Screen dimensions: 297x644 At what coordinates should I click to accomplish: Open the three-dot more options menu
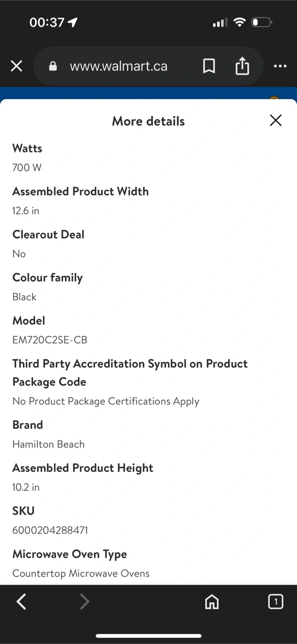pyautogui.click(x=280, y=66)
